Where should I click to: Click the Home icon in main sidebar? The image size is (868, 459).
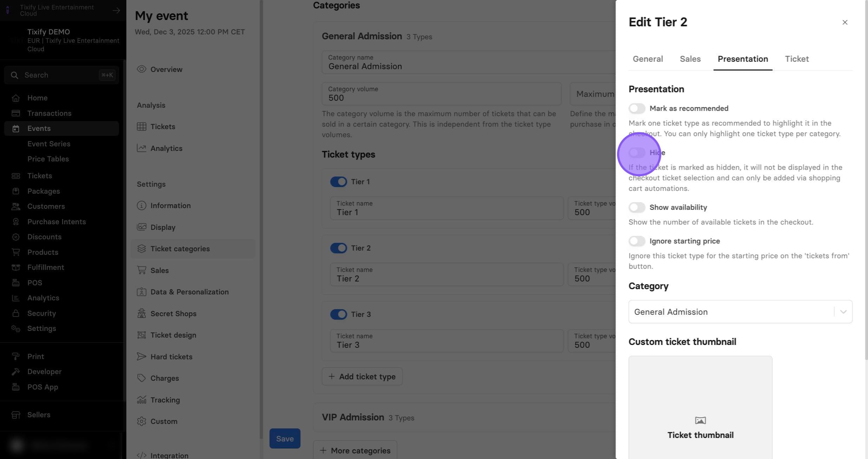(x=15, y=98)
